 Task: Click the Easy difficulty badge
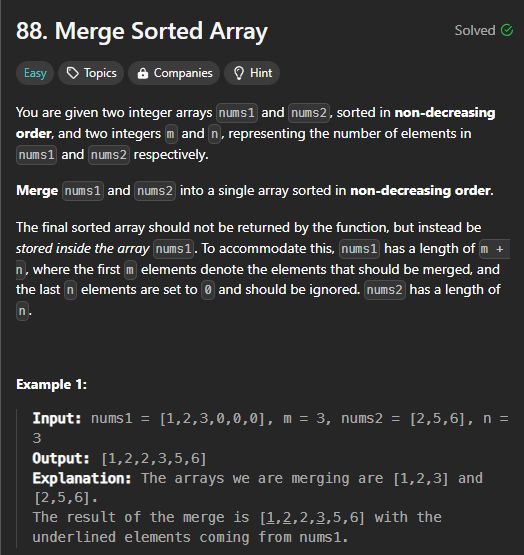click(x=35, y=73)
